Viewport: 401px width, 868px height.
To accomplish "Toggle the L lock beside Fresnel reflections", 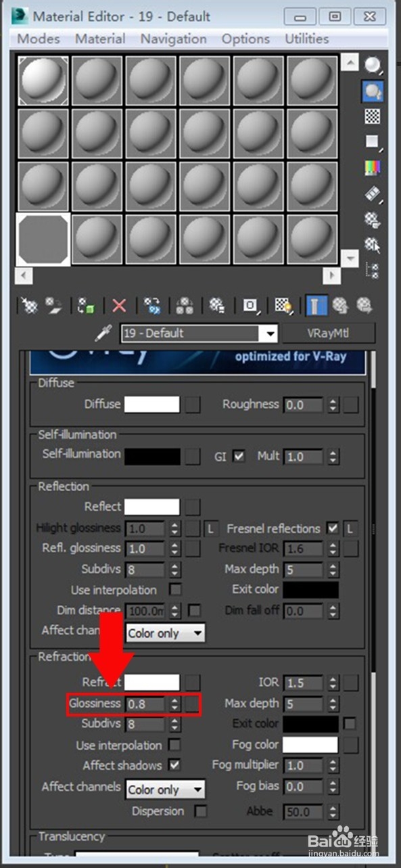I will pos(350,528).
